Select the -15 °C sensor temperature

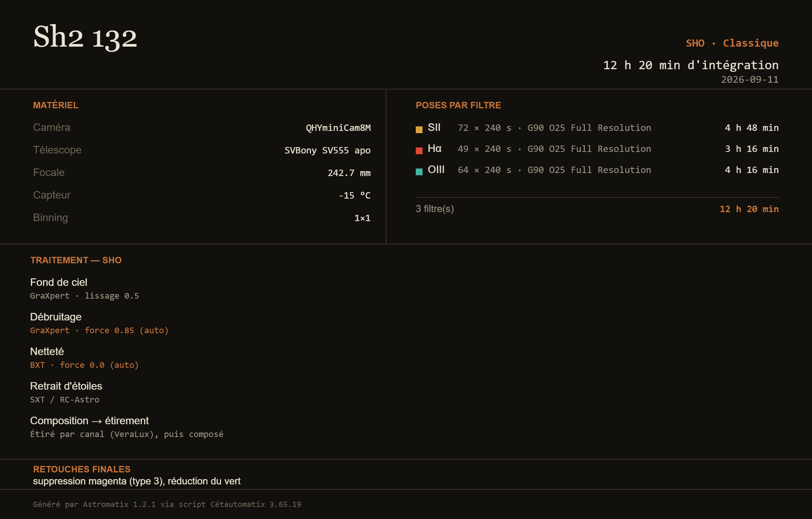pyautogui.click(x=354, y=196)
